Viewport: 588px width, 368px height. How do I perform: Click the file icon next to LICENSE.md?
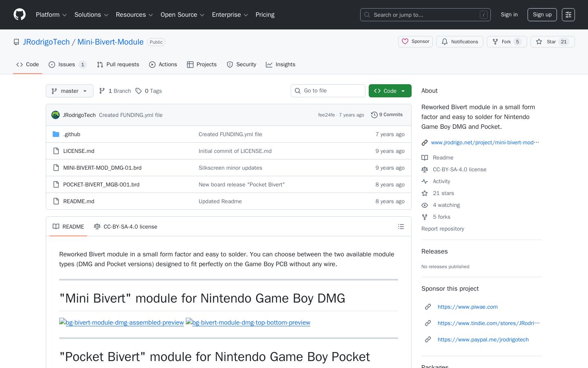pyautogui.click(x=56, y=151)
